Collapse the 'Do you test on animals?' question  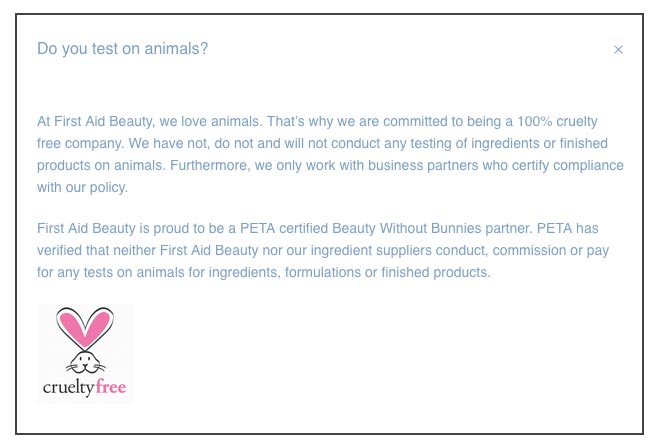coord(123,49)
